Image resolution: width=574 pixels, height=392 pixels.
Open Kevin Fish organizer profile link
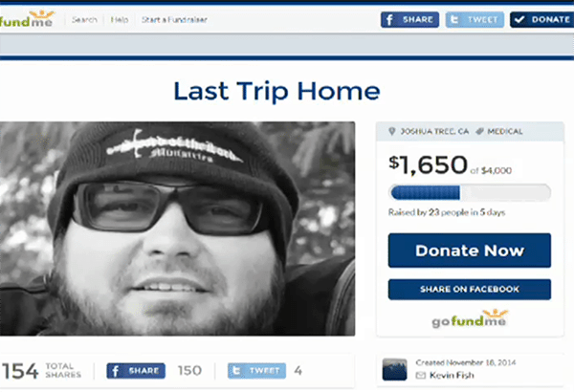[x=452, y=375]
